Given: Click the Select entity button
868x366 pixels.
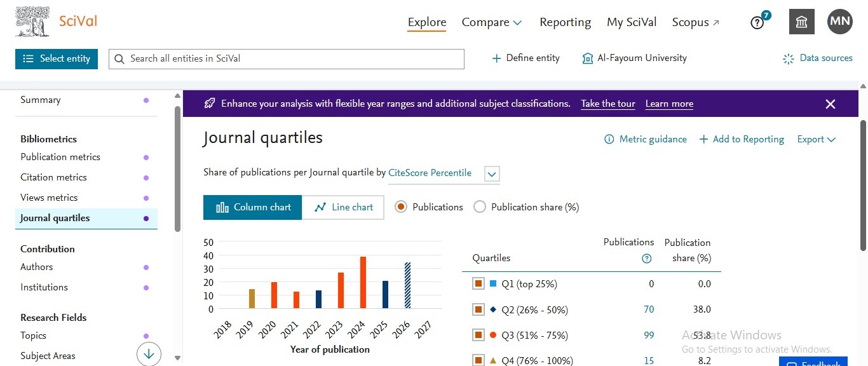Looking at the screenshot, I should click(x=57, y=58).
